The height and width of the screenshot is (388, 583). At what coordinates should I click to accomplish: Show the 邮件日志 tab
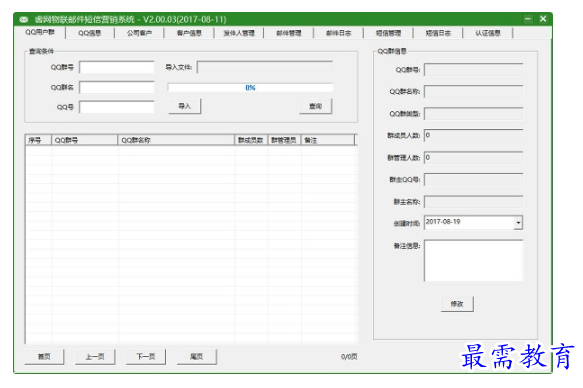[339, 33]
